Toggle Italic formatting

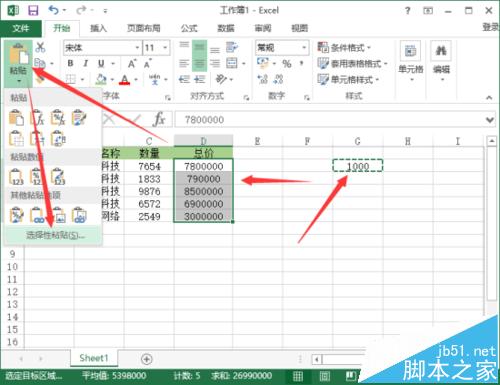tap(86, 63)
